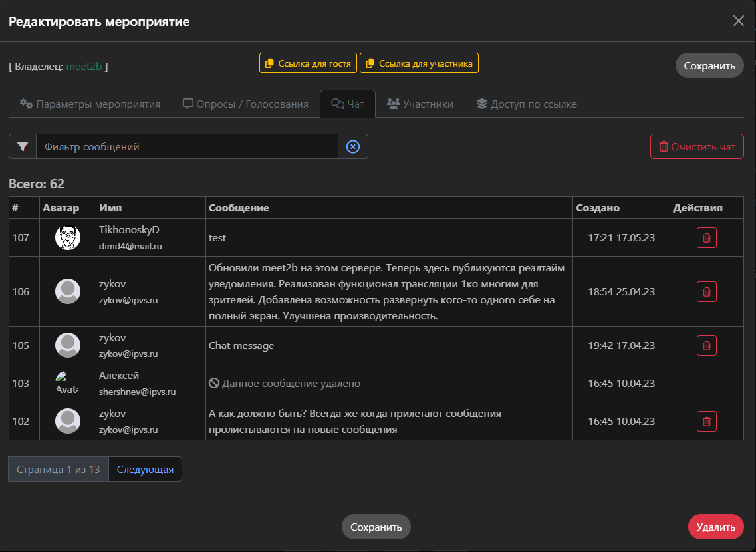
Task: Click the top-right Сохранить button
Action: [x=709, y=65]
